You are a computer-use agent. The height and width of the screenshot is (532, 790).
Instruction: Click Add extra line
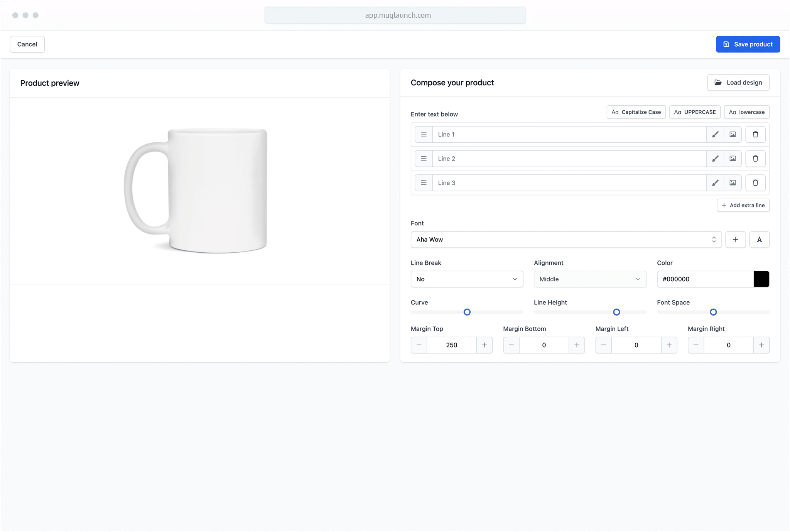click(743, 205)
